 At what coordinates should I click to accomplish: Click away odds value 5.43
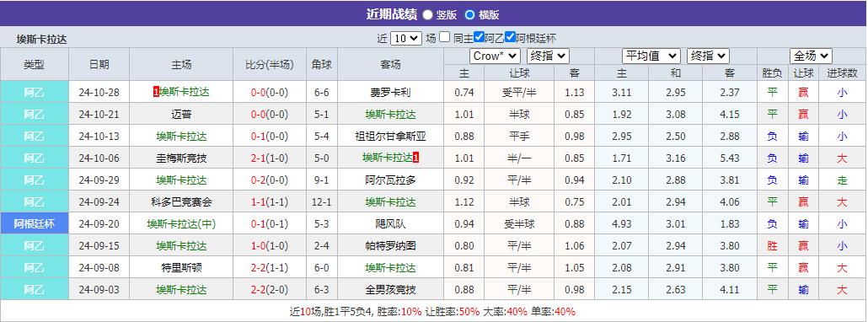pyautogui.click(x=730, y=158)
